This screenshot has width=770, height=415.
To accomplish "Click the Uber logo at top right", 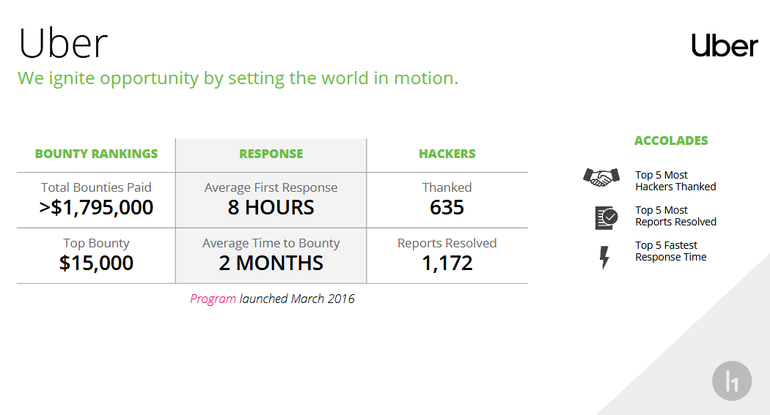I will (724, 45).
